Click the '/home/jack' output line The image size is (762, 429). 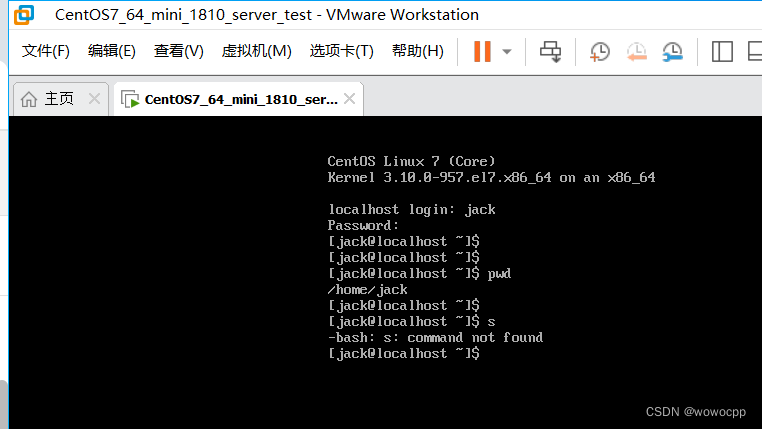point(367,290)
